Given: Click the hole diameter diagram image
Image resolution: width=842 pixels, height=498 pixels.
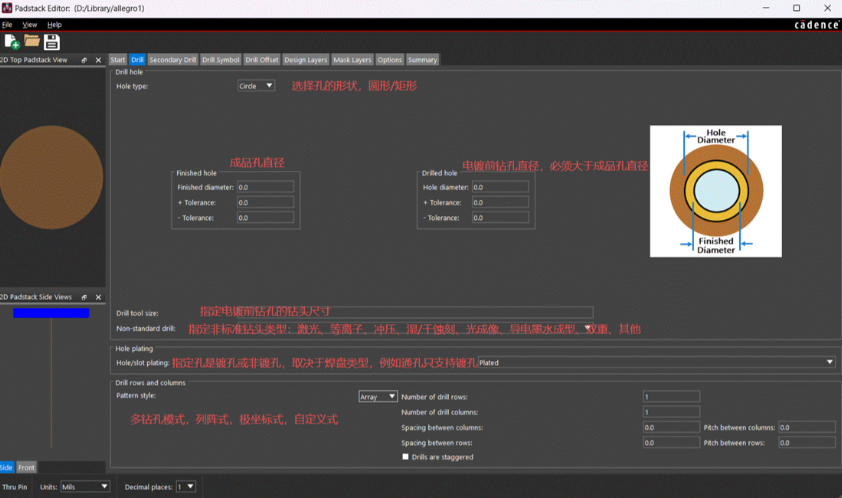Looking at the screenshot, I should (x=716, y=191).
